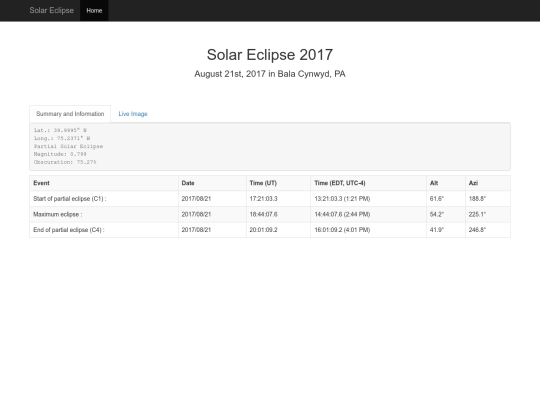Screen dimensions: 540x405
Task: Switch to the Live Image tab
Action: coord(133,114)
